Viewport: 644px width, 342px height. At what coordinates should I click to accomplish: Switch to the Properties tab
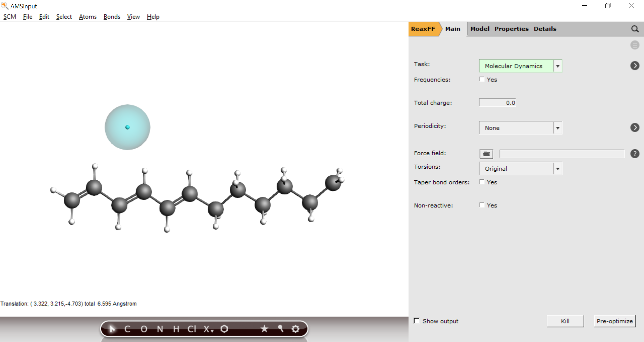[x=511, y=29]
